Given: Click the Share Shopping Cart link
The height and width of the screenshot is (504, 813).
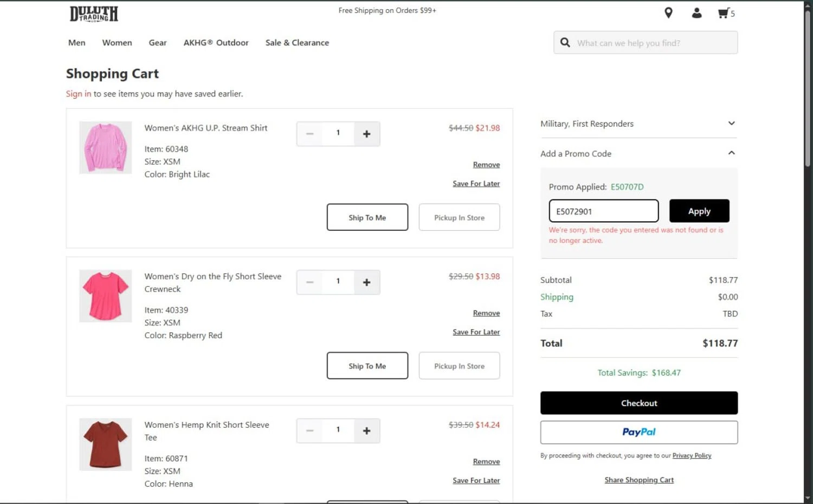Looking at the screenshot, I should click(x=639, y=480).
